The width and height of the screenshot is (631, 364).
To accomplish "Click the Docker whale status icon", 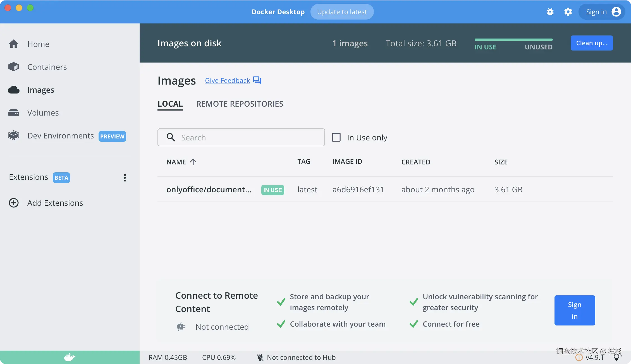I will [x=70, y=357].
